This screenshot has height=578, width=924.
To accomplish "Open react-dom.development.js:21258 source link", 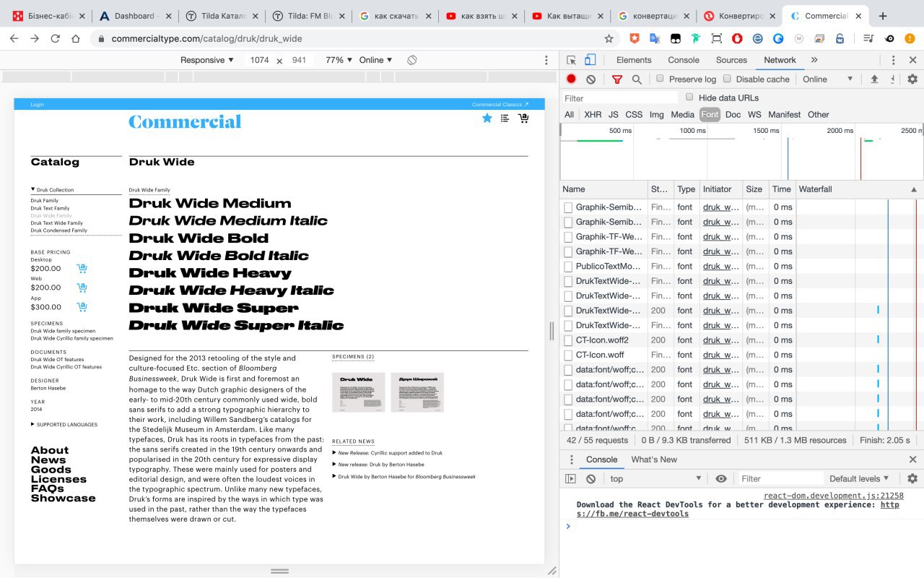I will (834, 496).
